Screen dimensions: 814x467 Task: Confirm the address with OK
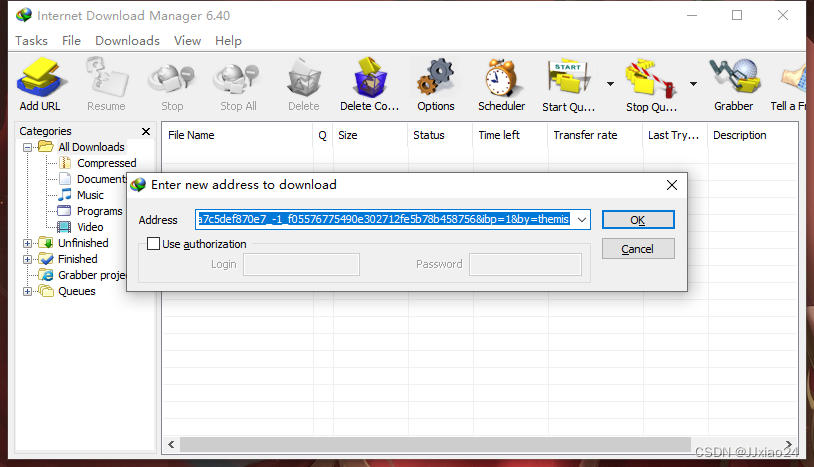pyautogui.click(x=638, y=220)
